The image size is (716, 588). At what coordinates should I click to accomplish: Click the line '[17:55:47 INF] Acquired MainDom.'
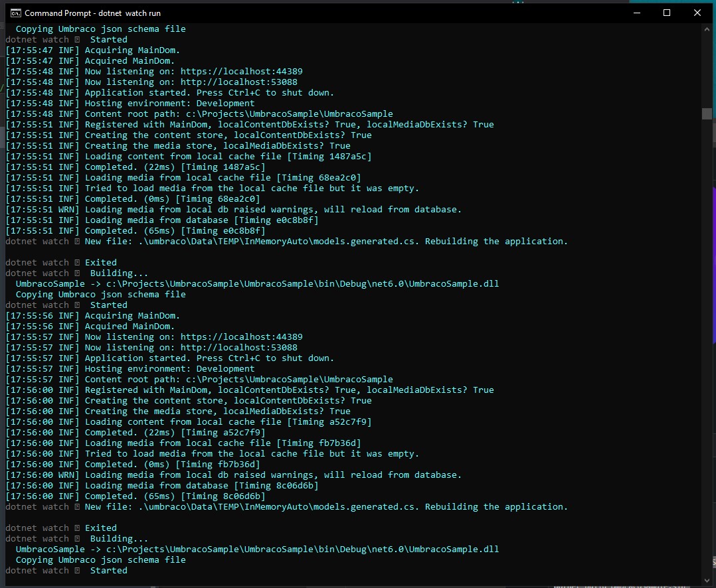click(90, 60)
